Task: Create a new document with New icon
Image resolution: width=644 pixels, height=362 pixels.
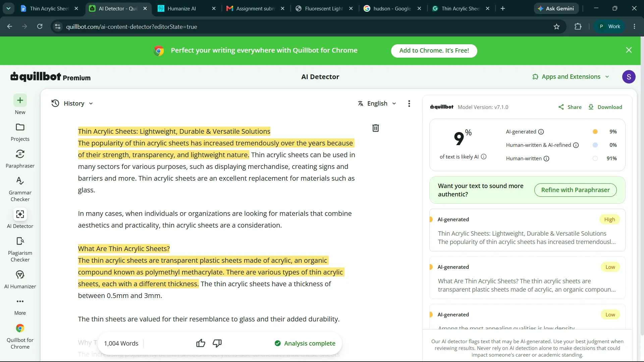Action: pos(20,101)
